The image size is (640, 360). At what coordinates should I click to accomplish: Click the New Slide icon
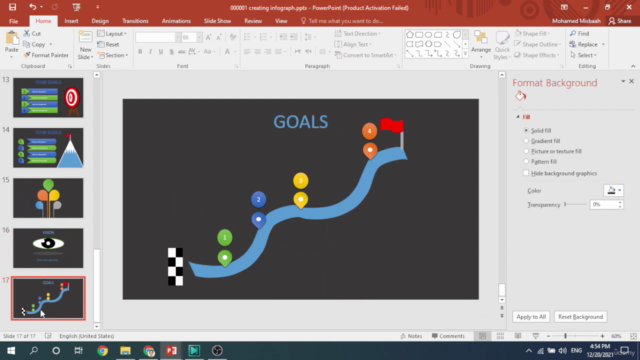pyautogui.click(x=85, y=37)
